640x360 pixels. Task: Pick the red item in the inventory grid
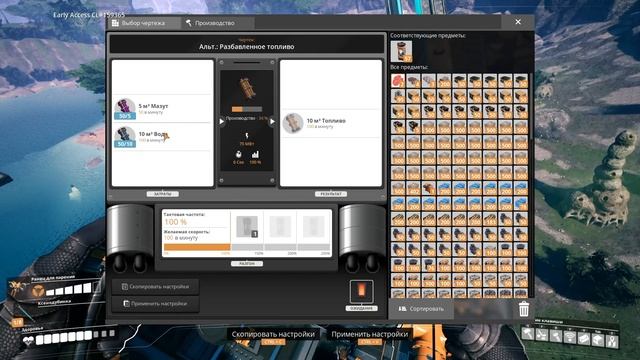398,81
